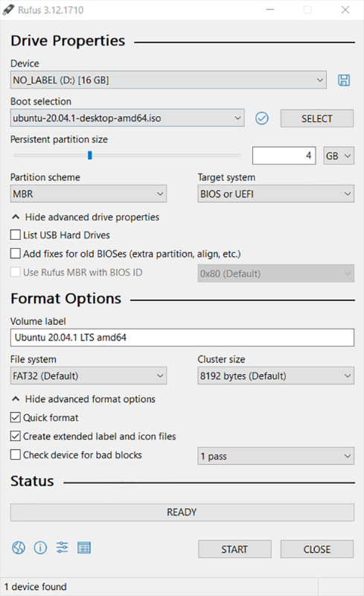Enable Check device for bad blocks
364x596 pixels.
pyautogui.click(x=16, y=454)
